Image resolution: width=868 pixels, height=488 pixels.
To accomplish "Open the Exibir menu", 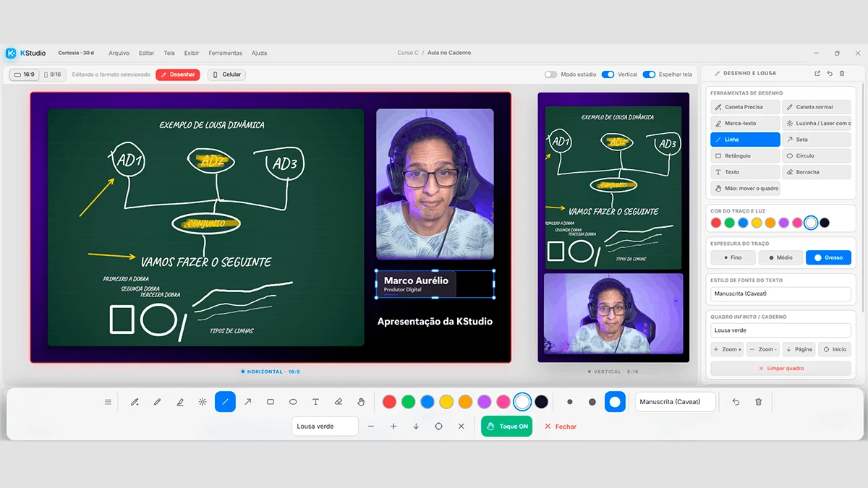I will coord(192,53).
